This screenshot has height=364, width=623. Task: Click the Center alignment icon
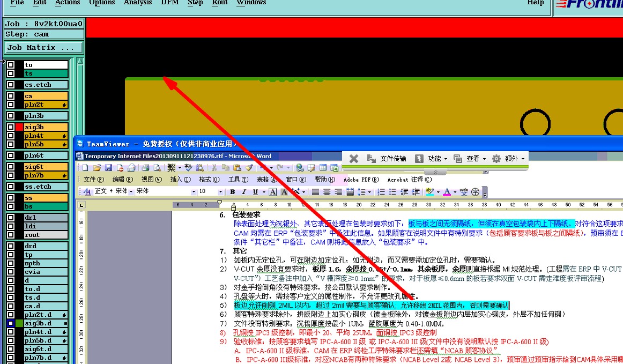pos(327,192)
